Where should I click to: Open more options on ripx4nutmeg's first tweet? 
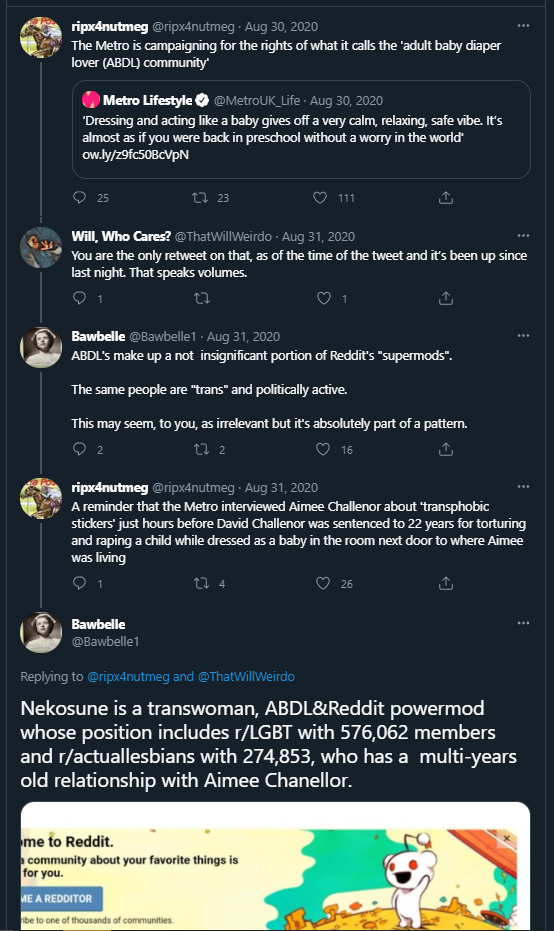pyautogui.click(x=523, y=26)
